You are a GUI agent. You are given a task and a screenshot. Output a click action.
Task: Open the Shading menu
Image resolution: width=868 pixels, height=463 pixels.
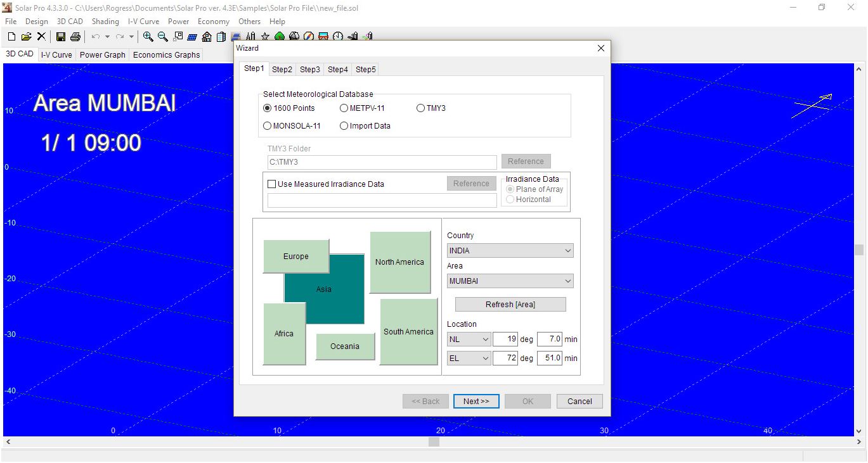[105, 21]
